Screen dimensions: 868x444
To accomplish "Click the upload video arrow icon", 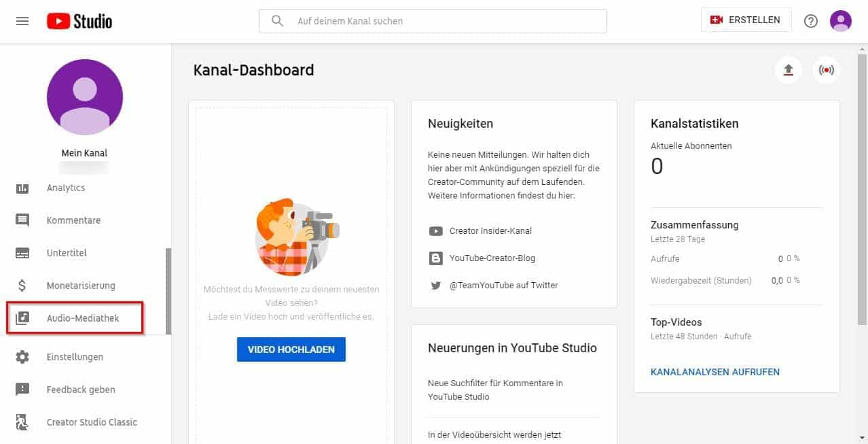I will point(789,70).
